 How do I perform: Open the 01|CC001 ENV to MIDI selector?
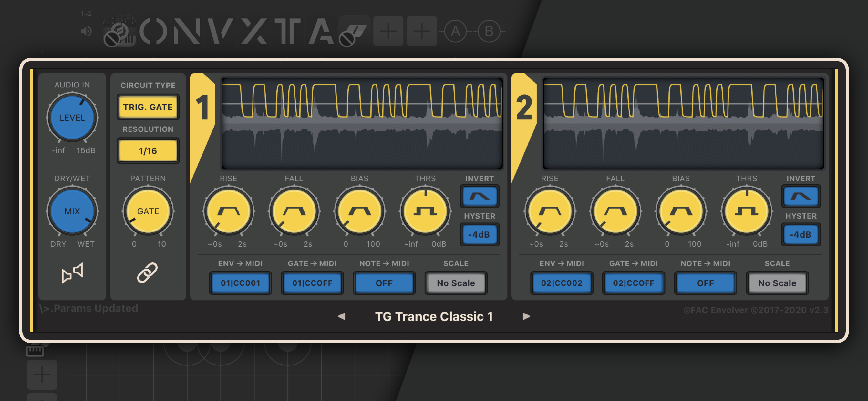240,283
